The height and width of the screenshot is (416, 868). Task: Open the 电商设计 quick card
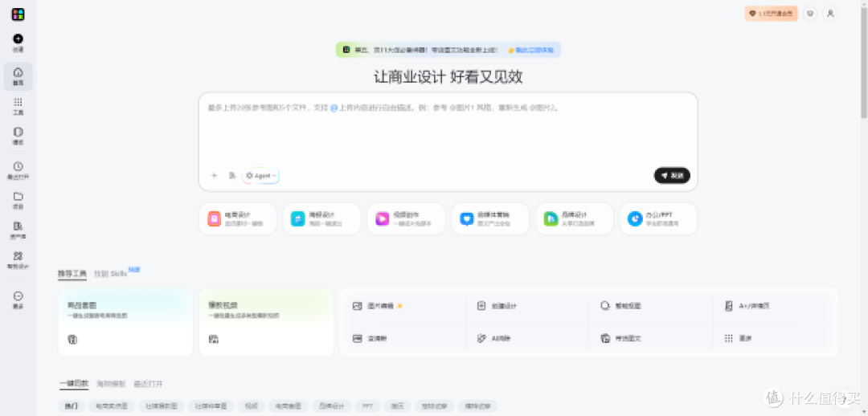237,219
